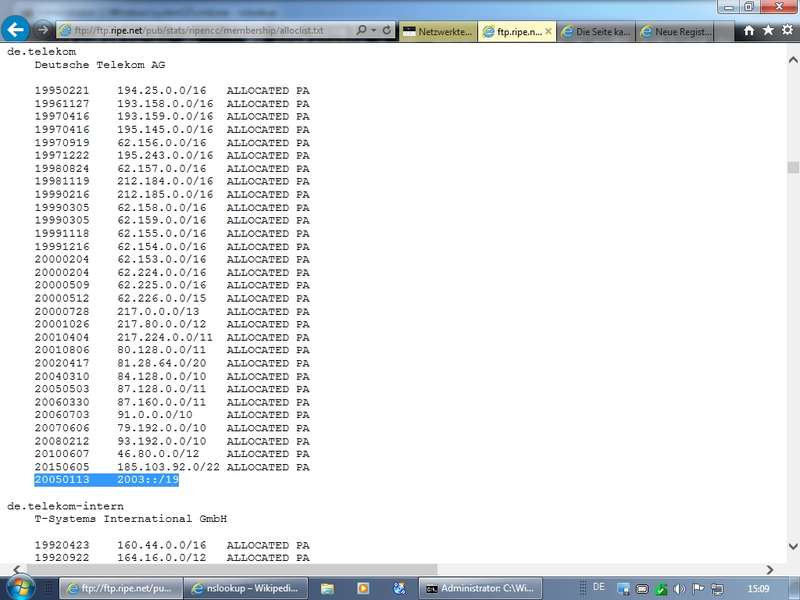Image resolution: width=800 pixels, height=600 pixels.
Task: Go back with the browser back arrow
Action: pyautogui.click(x=15, y=30)
